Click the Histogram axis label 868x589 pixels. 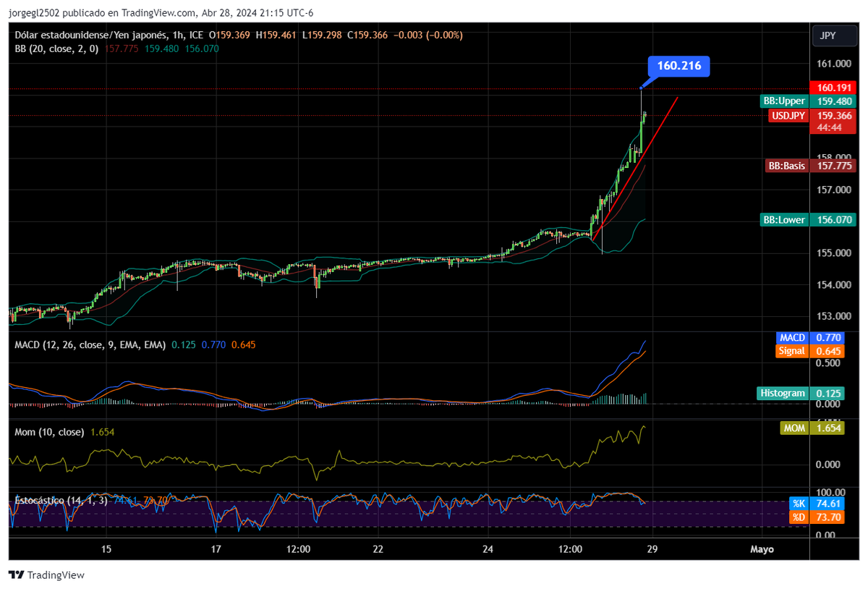[x=783, y=393]
